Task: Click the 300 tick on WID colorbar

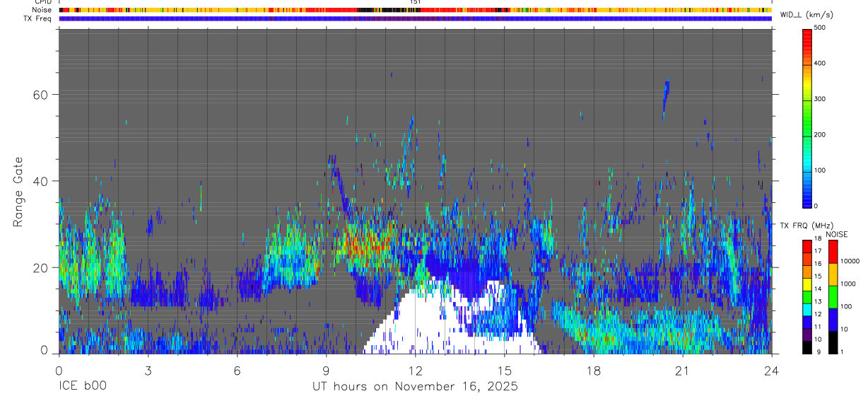Action: [821, 99]
